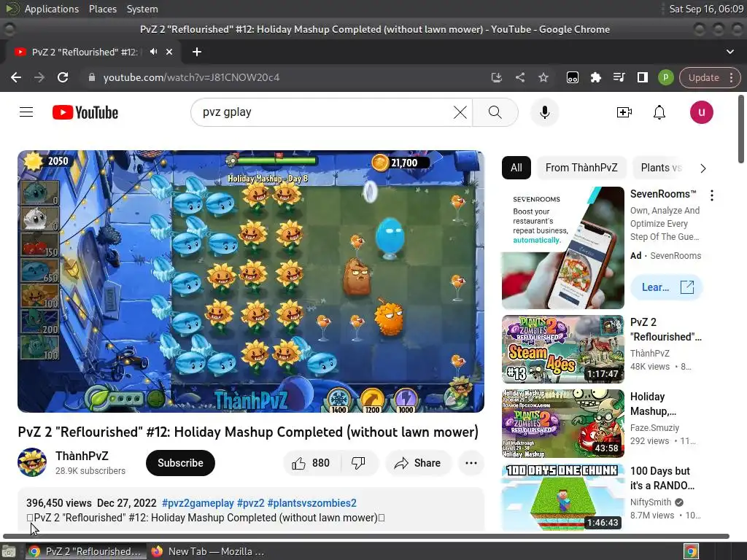Click the video player to pause
This screenshot has width=747, height=560.
point(251,281)
